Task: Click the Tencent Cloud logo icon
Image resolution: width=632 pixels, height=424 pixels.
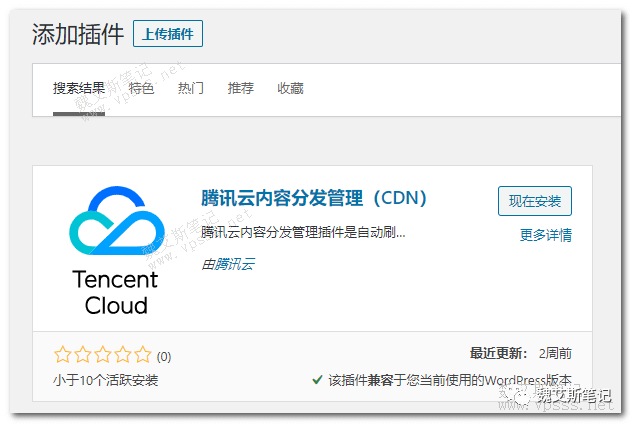Action: [115, 222]
